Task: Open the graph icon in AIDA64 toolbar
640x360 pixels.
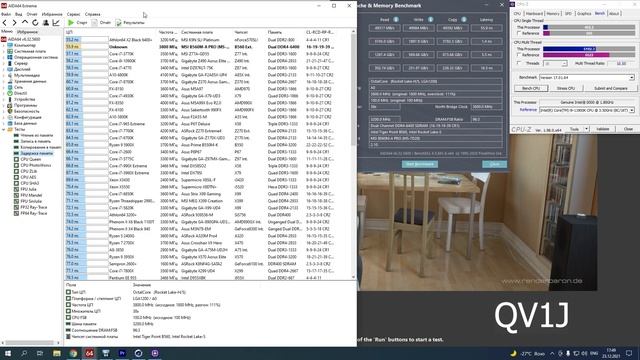Action: coord(56,23)
